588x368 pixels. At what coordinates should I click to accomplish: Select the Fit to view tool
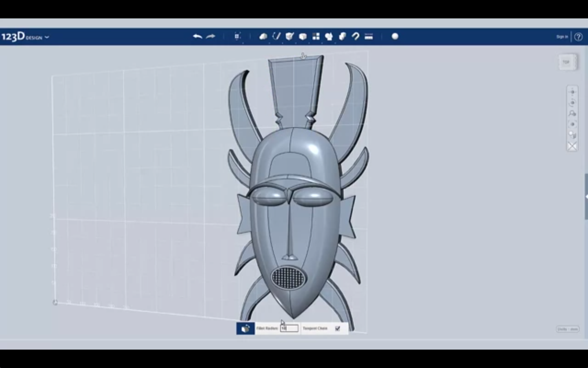[x=572, y=124]
